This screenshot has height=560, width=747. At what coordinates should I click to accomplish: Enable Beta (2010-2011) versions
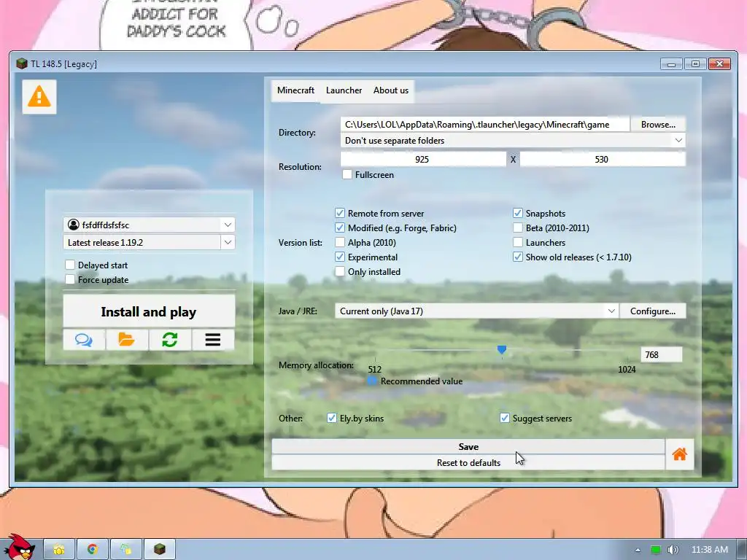click(x=518, y=228)
